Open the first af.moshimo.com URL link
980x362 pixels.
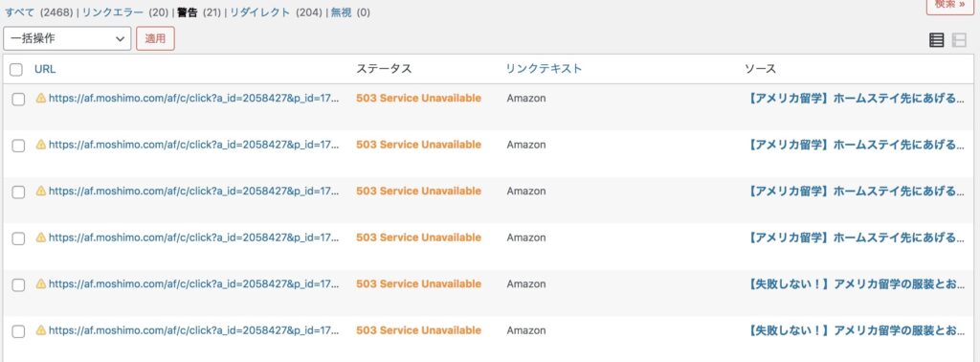(194, 98)
